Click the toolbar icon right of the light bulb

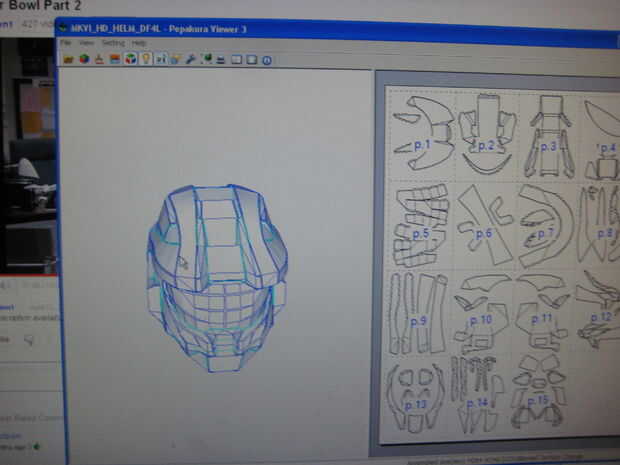pyautogui.click(x=161, y=59)
